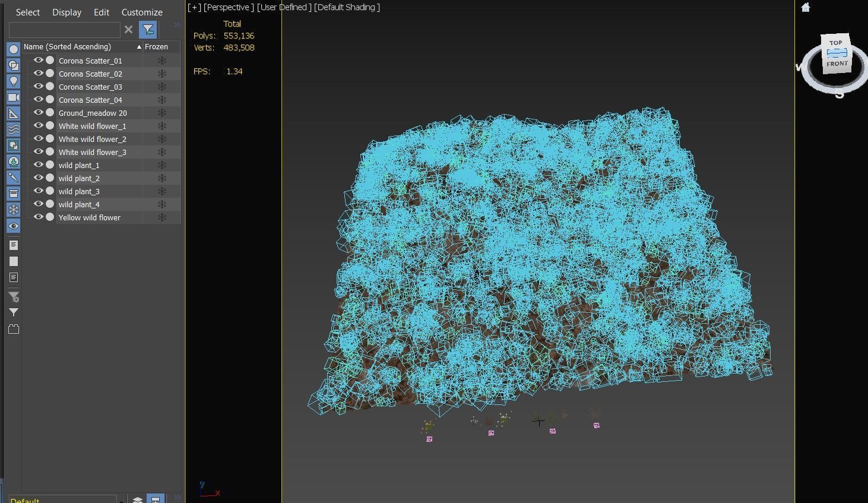Image resolution: width=868 pixels, height=503 pixels.
Task: Toggle the Display Shapes filter icon
Action: 13,65
